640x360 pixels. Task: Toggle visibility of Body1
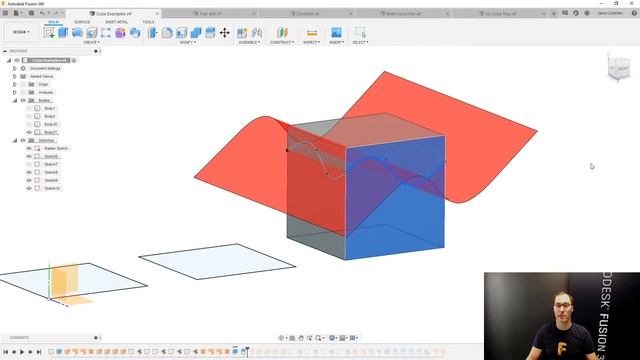point(29,108)
